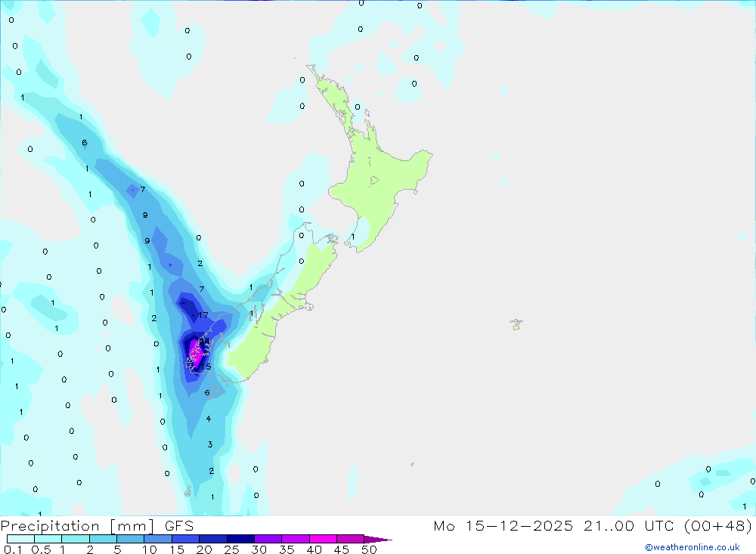Select the '40' legend scale label

[314, 549]
